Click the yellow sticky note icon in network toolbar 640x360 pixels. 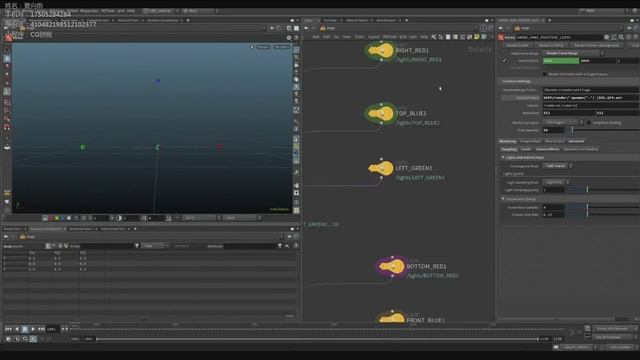pos(476,37)
